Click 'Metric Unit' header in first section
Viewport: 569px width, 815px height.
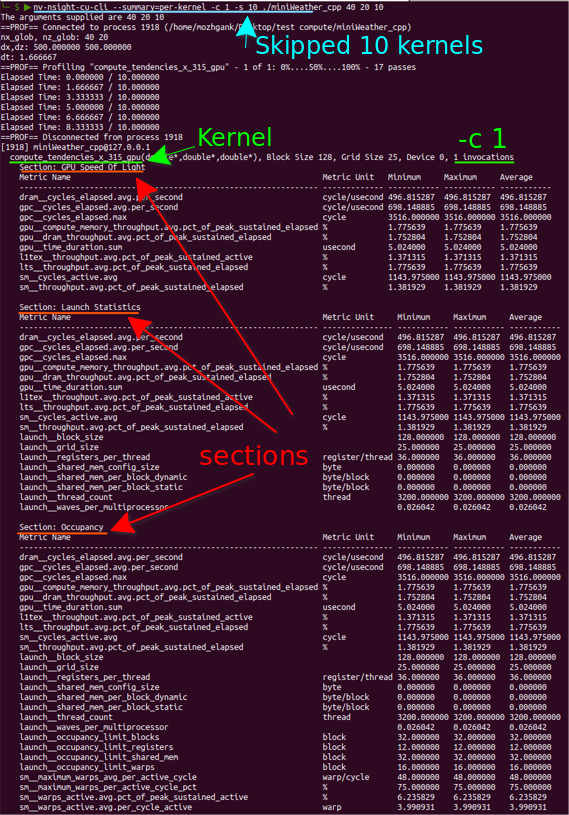coord(348,177)
